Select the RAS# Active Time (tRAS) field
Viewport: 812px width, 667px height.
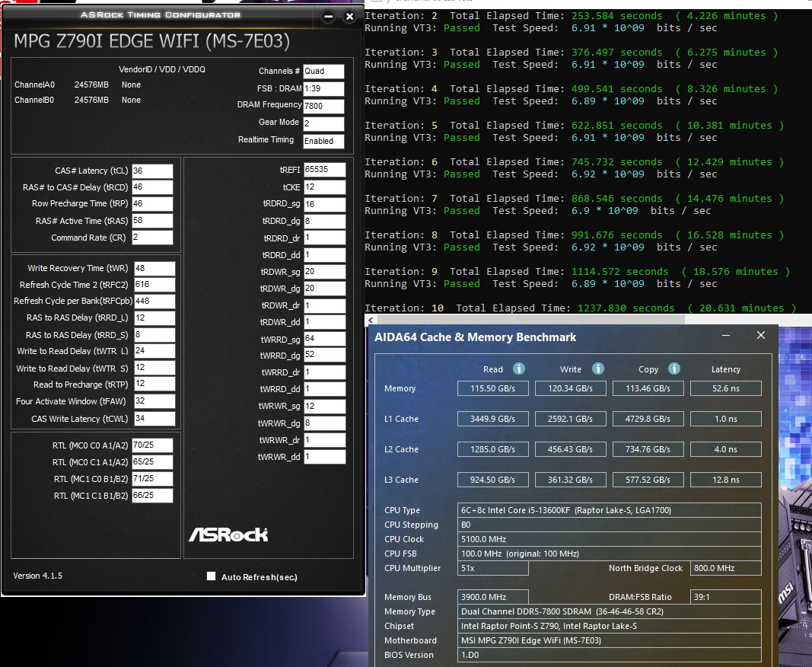152,220
